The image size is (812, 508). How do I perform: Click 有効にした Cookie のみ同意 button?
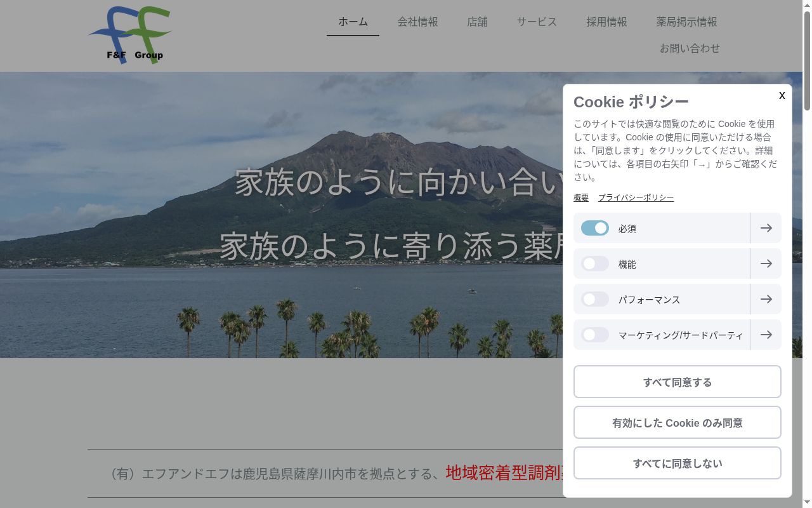point(678,422)
